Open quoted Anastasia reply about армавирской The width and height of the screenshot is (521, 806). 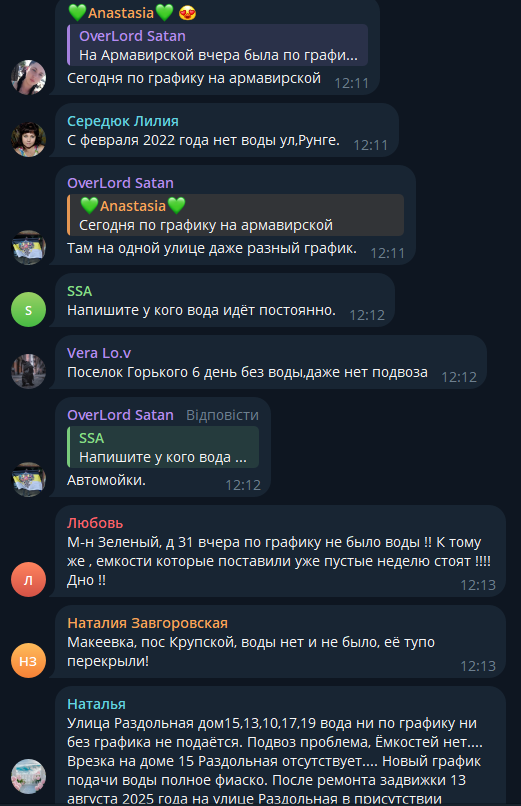(235, 215)
